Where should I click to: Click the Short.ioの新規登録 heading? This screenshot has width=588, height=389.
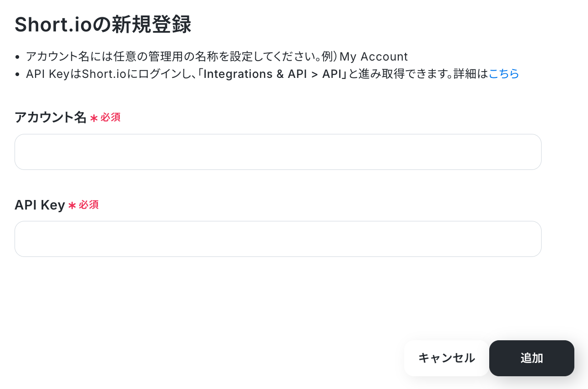point(103,25)
